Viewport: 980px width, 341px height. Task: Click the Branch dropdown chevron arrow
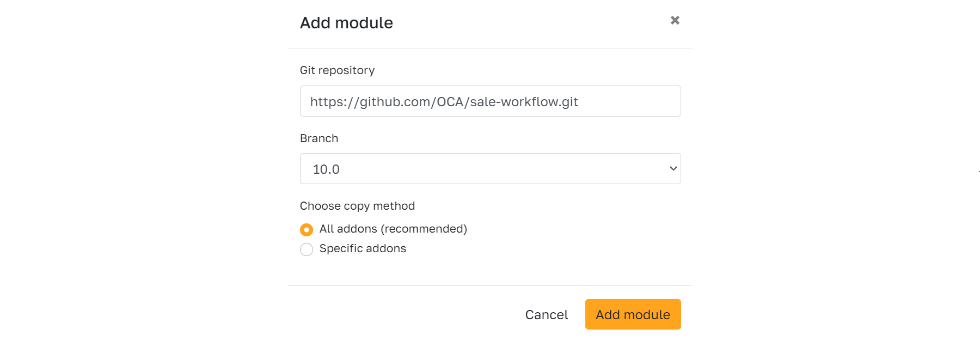673,169
